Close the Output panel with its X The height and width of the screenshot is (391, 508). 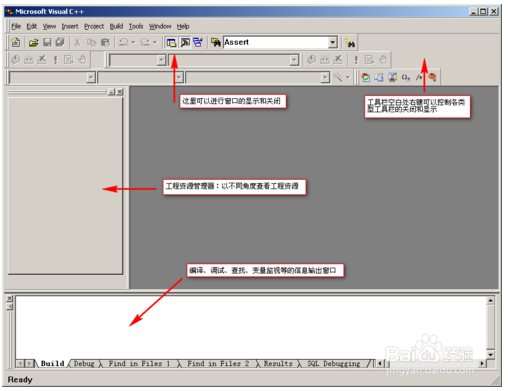click(x=10, y=298)
